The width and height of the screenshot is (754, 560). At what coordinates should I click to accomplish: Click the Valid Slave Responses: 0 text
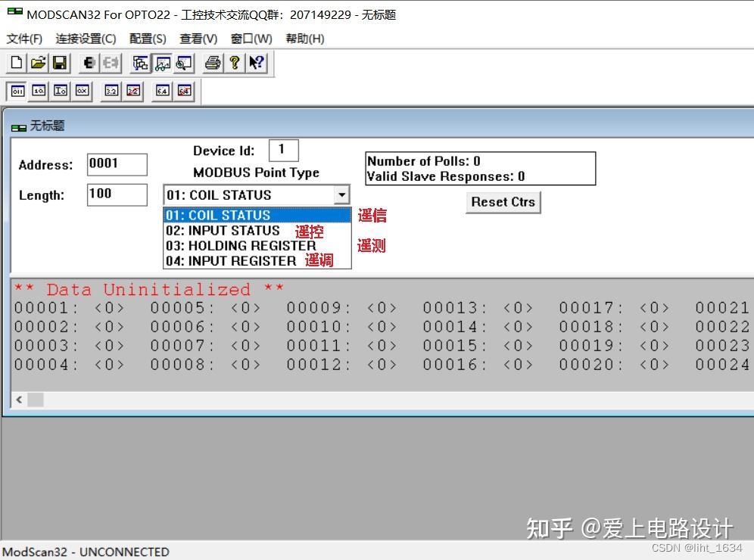pyautogui.click(x=446, y=176)
